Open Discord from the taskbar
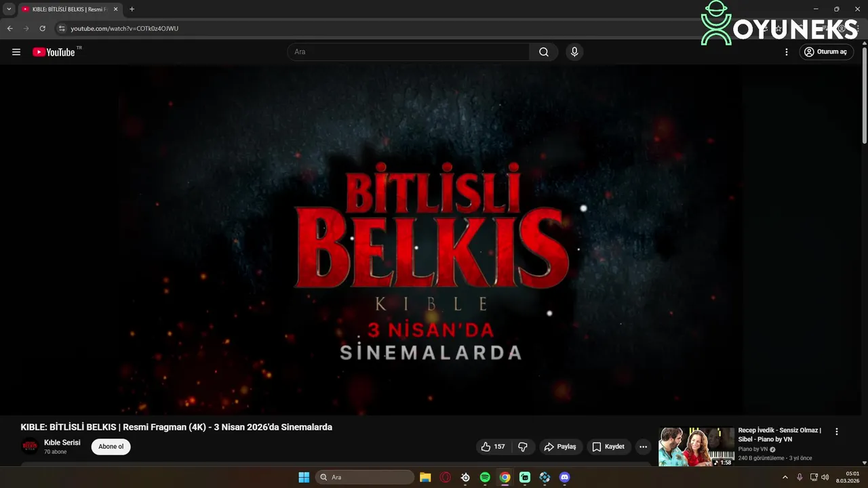The image size is (868, 488). tap(565, 477)
